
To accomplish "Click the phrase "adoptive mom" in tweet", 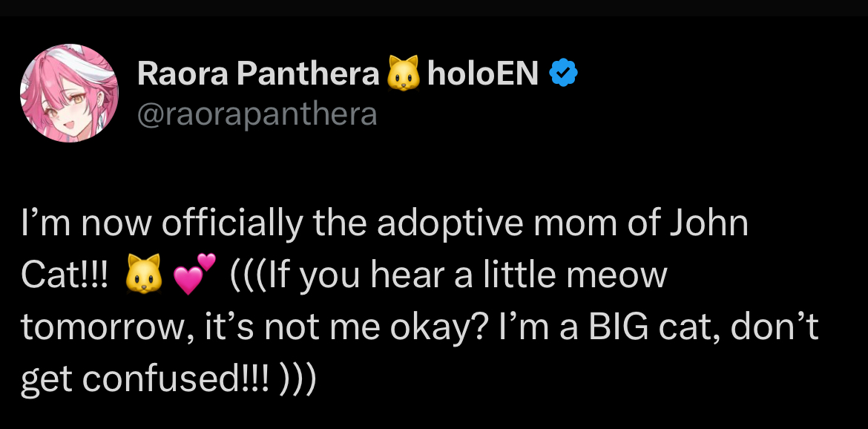I will (489, 225).
